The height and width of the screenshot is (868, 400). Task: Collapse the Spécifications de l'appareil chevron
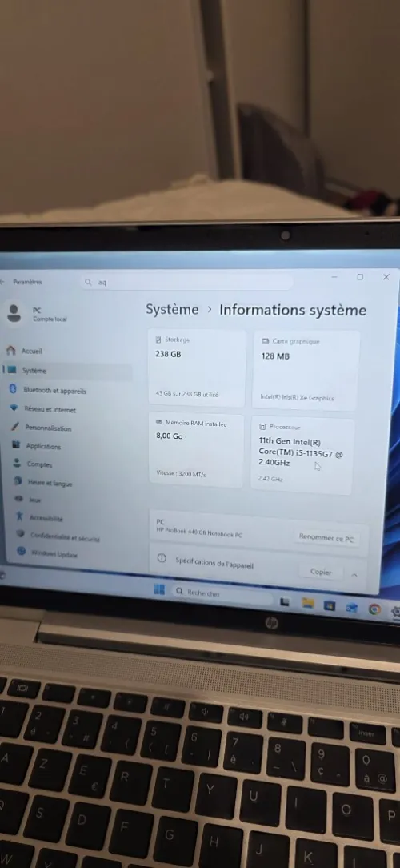[x=354, y=575]
